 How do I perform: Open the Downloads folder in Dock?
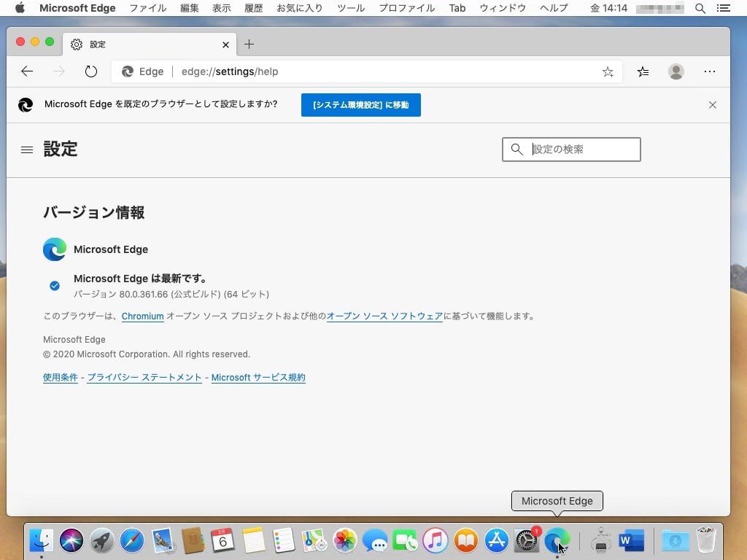[x=675, y=540]
